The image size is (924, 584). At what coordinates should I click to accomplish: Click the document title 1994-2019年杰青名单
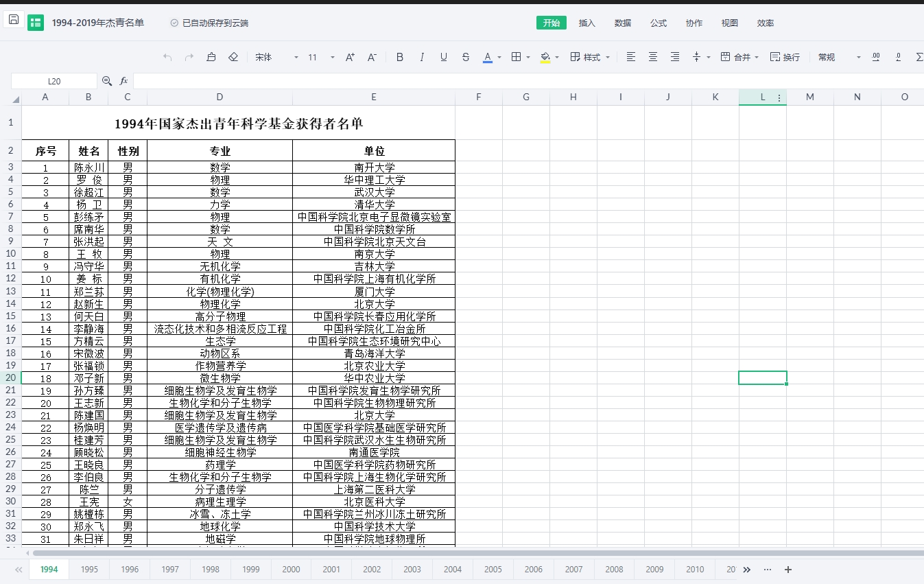click(98, 23)
